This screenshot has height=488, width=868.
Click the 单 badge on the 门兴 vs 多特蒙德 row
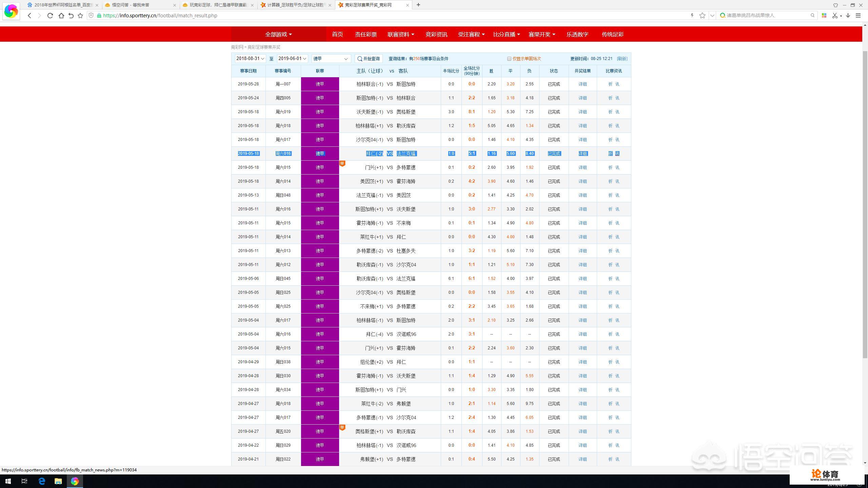pos(342,164)
